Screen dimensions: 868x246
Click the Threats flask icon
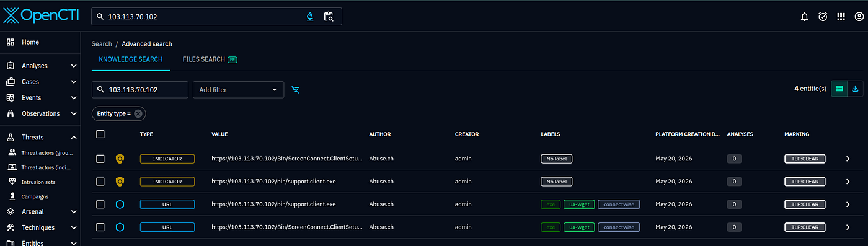(10, 138)
